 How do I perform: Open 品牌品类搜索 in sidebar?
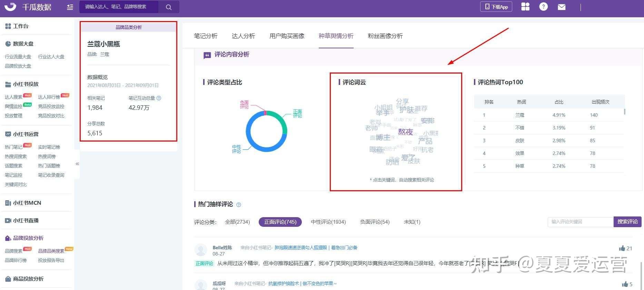click(x=51, y=251)
